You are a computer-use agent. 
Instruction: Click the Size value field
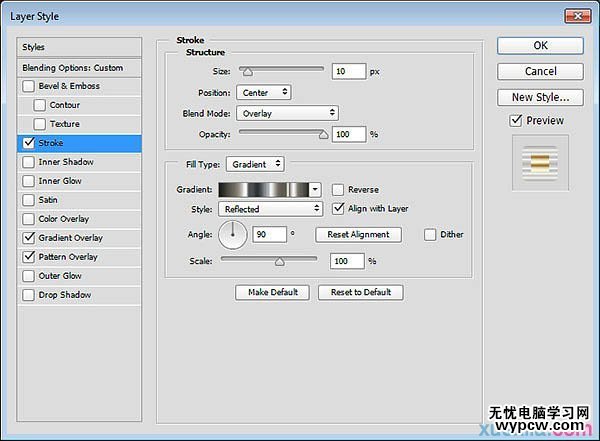point(349,71)
